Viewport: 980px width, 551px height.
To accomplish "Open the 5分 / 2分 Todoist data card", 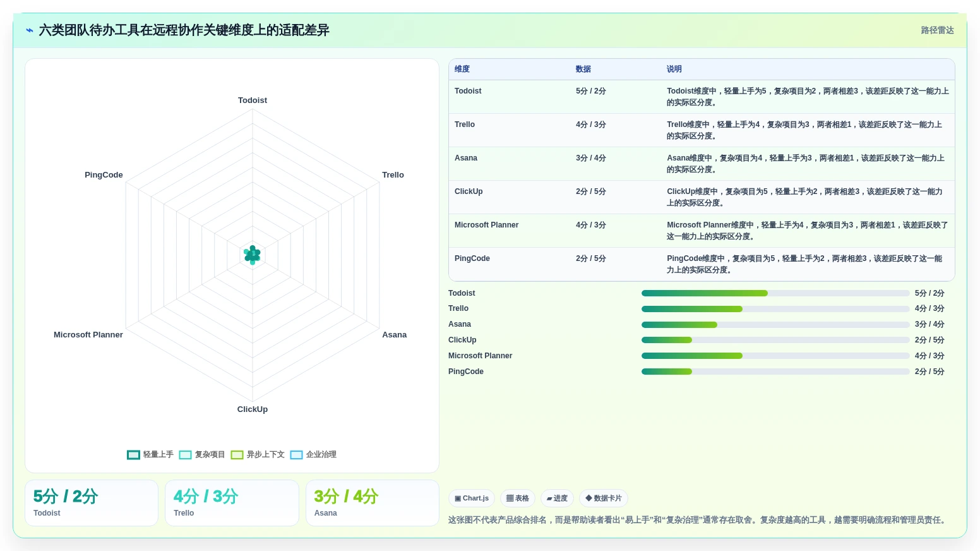I will tap(92, 503).
